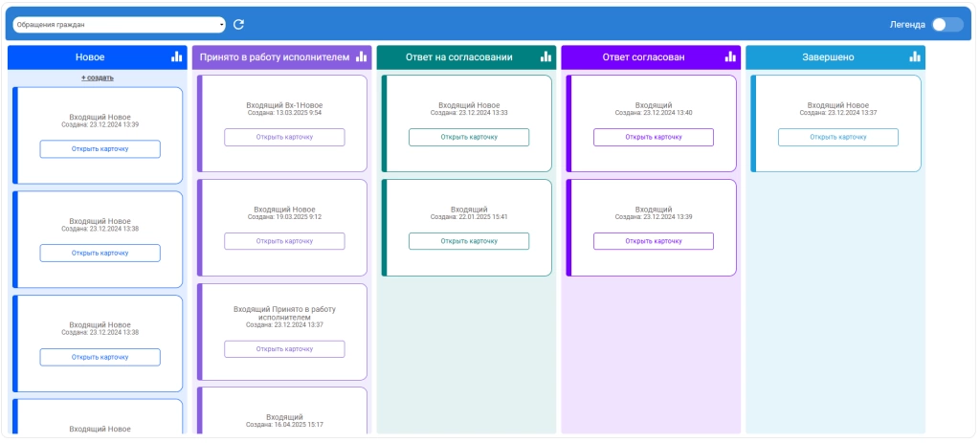The width and height of the screenshot is (980, 443).
Task: Select the Ответ согласован column title
Action: coord(643,57)
